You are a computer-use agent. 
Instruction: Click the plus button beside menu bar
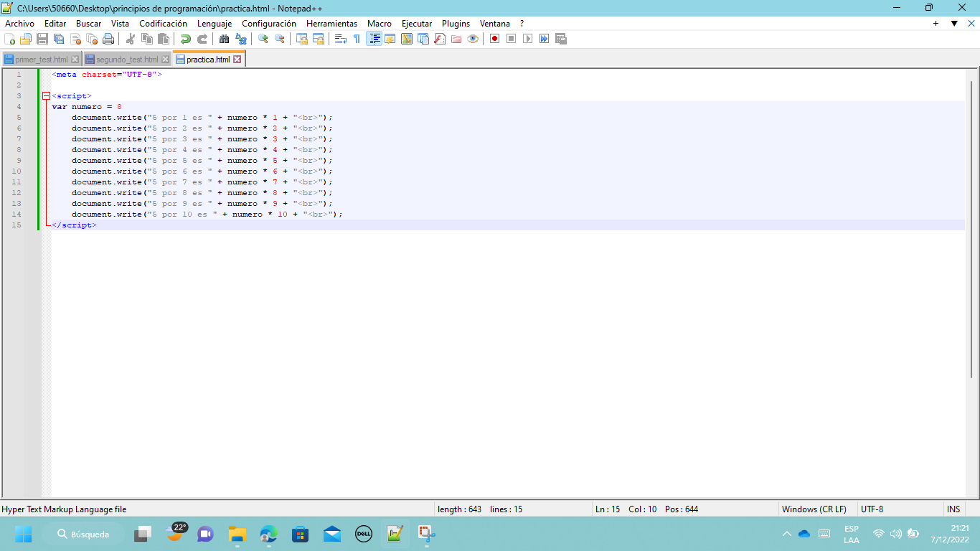(936, 24)
